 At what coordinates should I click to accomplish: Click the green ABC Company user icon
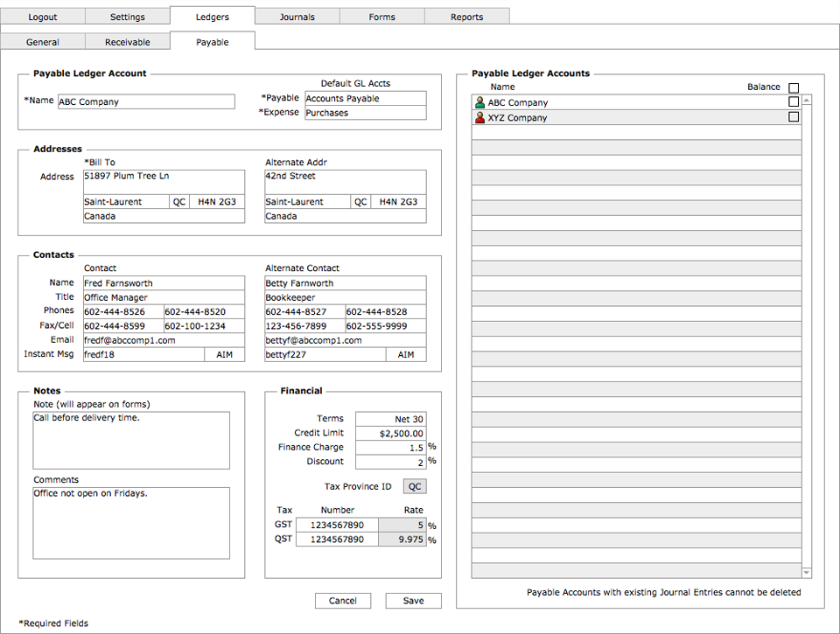[480, 102]
